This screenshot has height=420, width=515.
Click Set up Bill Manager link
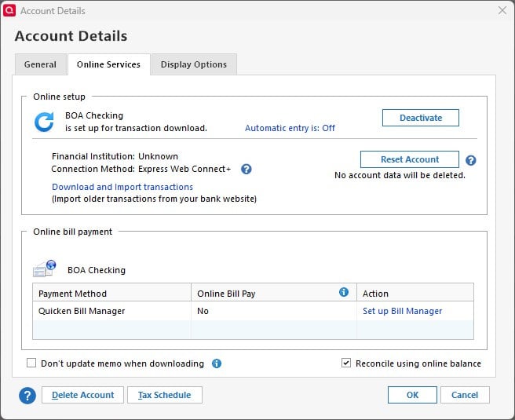402,311
